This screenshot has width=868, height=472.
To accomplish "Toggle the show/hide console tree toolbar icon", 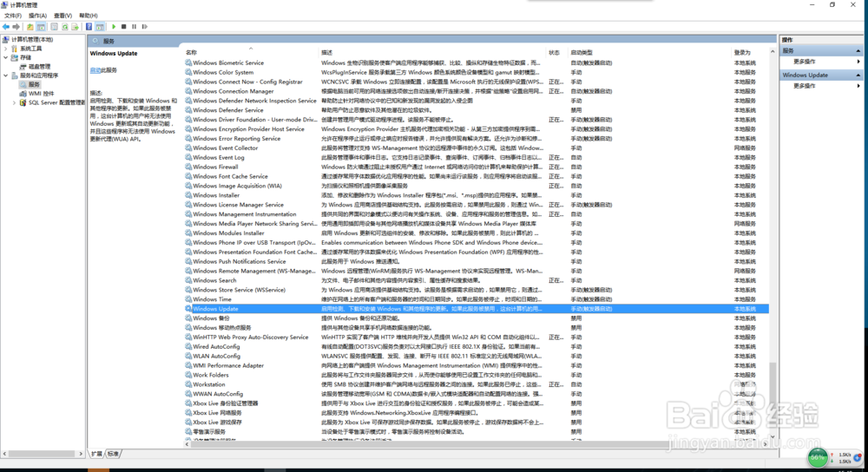I will click(x=41, y=27).
